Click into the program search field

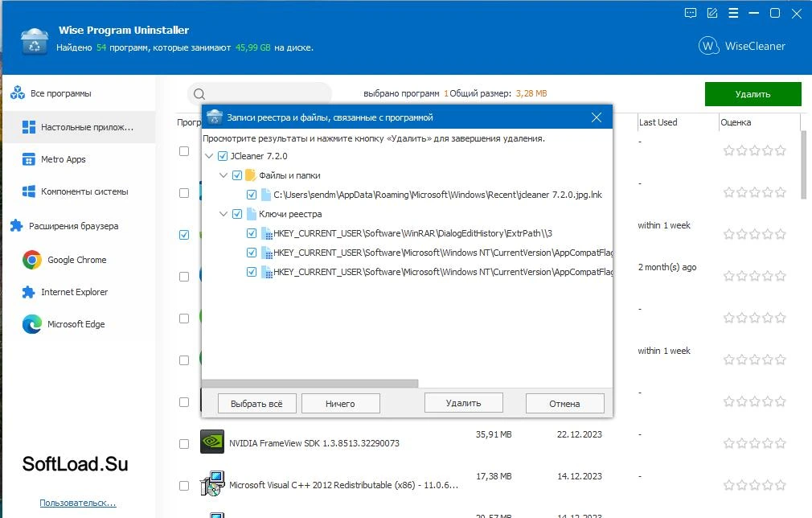coord(260,94)
